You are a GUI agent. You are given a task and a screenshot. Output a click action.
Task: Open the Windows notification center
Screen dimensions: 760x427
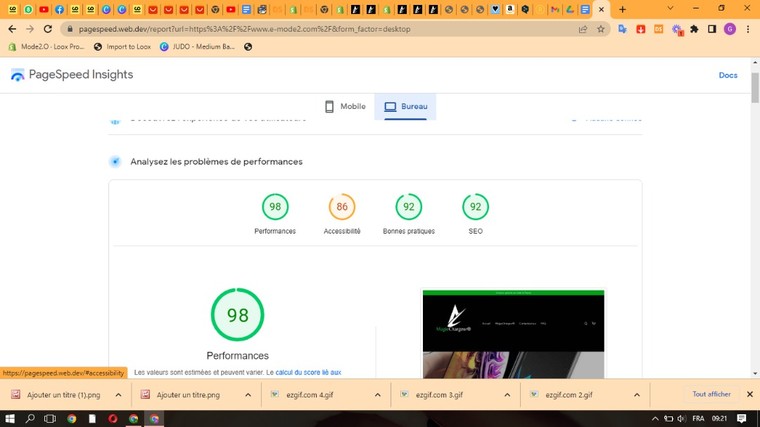tap(742, 419)
